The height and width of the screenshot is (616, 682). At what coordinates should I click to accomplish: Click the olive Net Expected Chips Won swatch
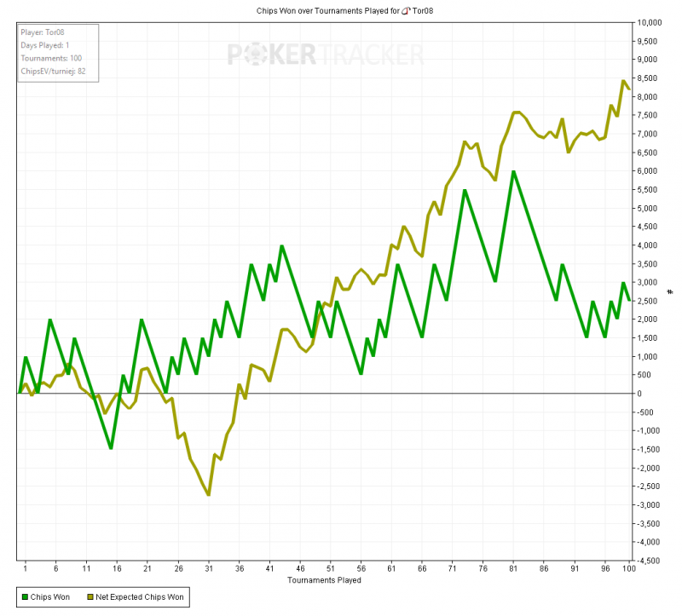90,597
